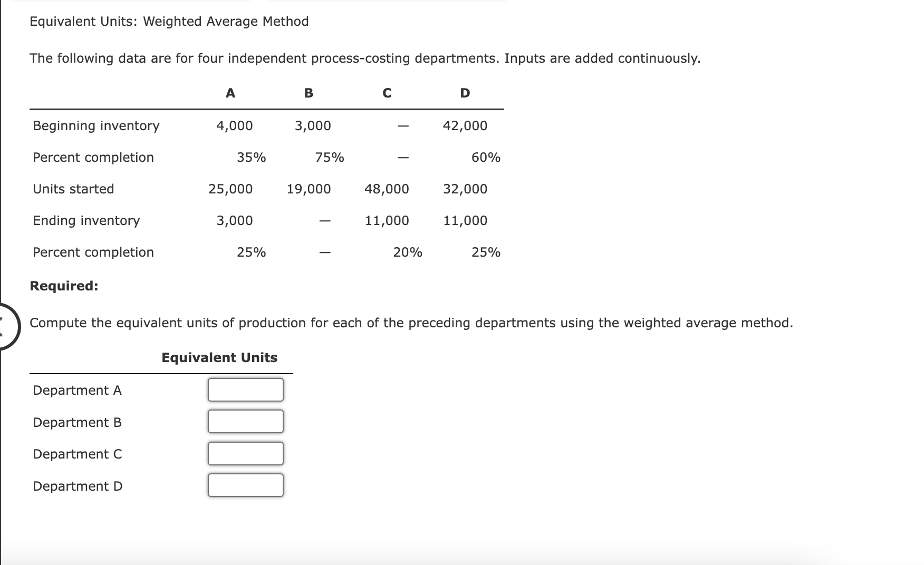Select the Department D row label
The height and width of the screenshot is (565, 924).
77,486
